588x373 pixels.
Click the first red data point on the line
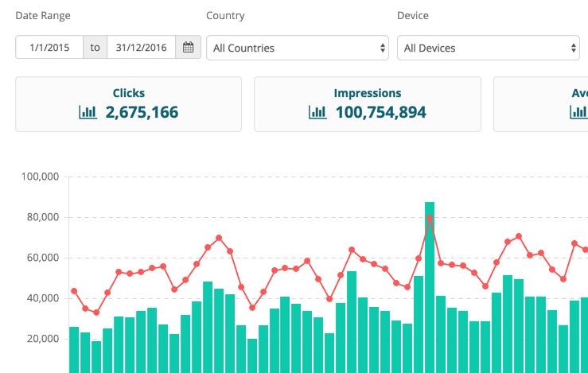[74, 291]
